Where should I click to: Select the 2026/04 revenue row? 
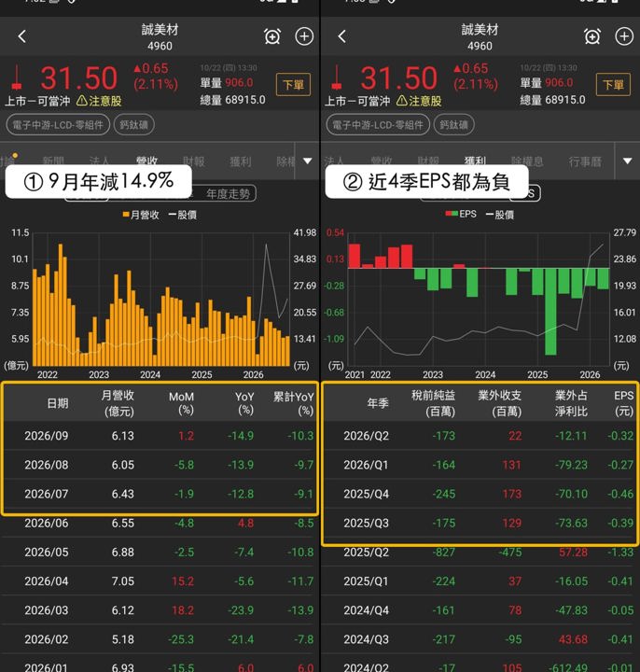[160, 581]
